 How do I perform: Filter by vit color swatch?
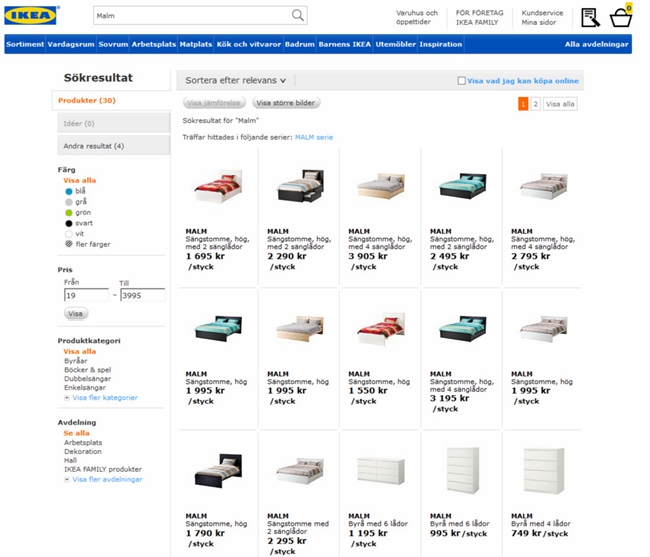pos(69,234)
